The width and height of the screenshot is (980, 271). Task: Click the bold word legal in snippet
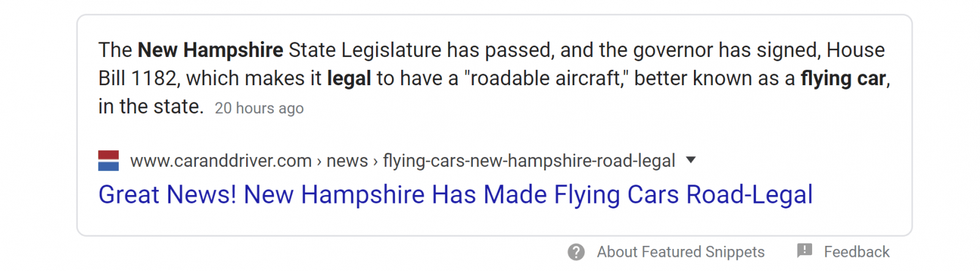click(349, 78)
